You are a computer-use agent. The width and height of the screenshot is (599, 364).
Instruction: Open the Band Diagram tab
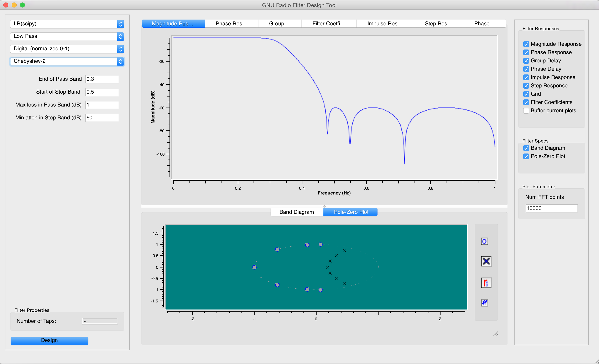coord(297,212)
